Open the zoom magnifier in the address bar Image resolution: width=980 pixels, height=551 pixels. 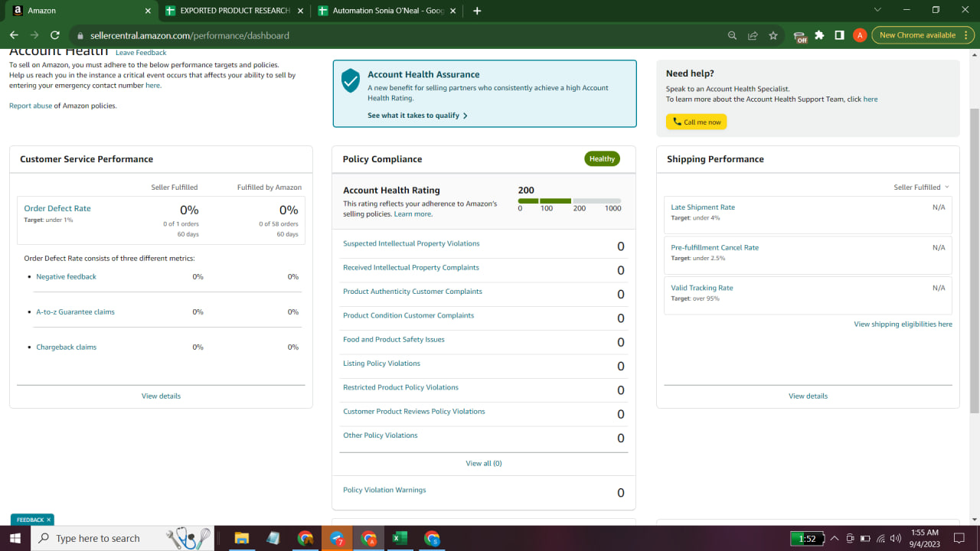tap(733, 35)
